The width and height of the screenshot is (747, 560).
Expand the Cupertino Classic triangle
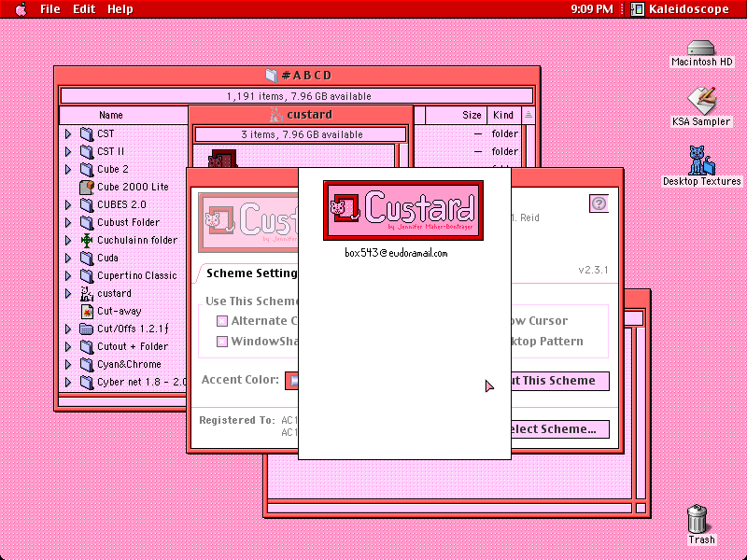coord(68,275)
